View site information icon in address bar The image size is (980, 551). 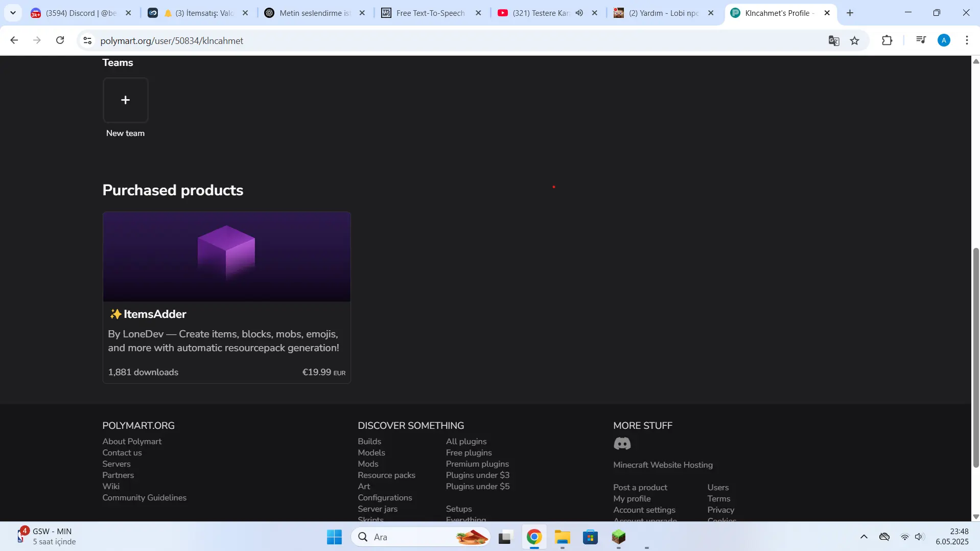[87, 40]
